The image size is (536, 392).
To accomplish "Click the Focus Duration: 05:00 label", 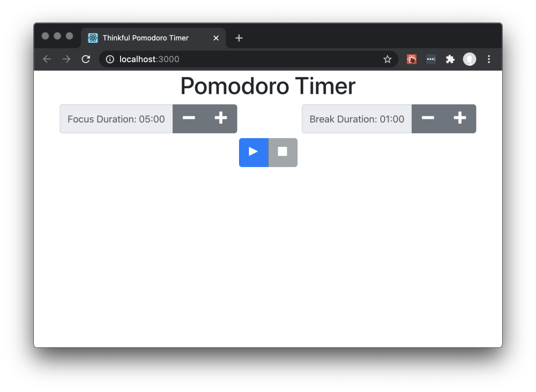I will 116,119.
